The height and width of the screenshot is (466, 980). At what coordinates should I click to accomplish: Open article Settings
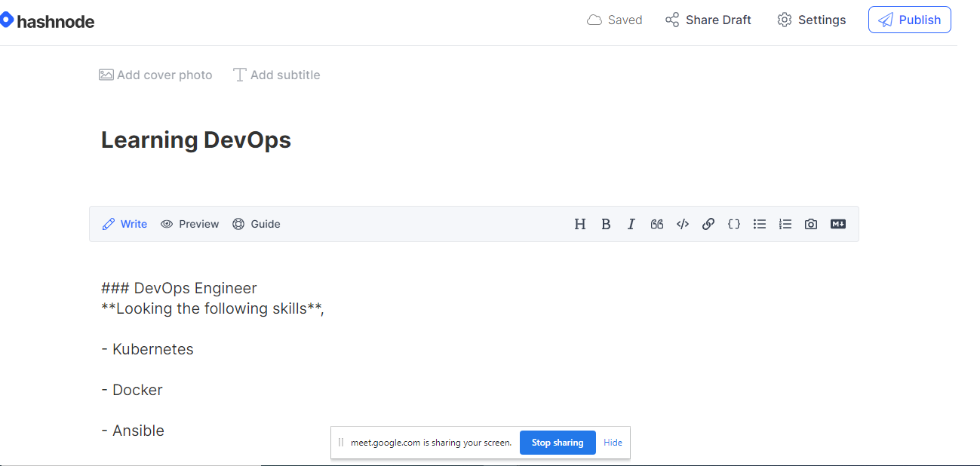pyautogui.click(x=812, y=20)
